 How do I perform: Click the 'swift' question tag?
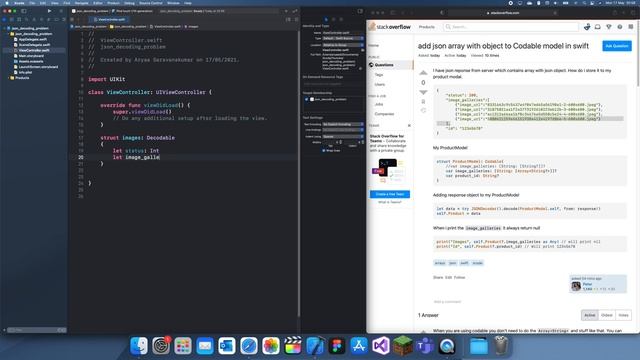pyautogui.click(x=464, y=263)
